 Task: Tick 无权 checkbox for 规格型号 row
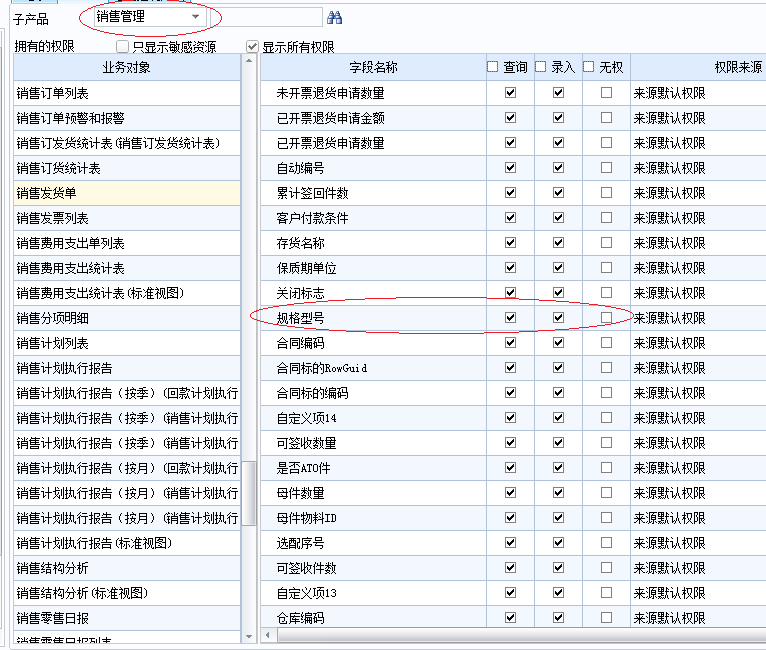(606, 318)
